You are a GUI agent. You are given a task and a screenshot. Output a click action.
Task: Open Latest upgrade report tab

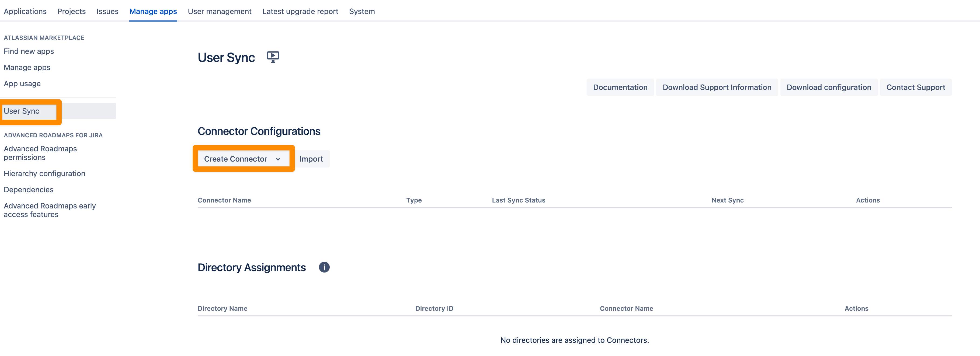pyautogui.click(x=300, y=11)
